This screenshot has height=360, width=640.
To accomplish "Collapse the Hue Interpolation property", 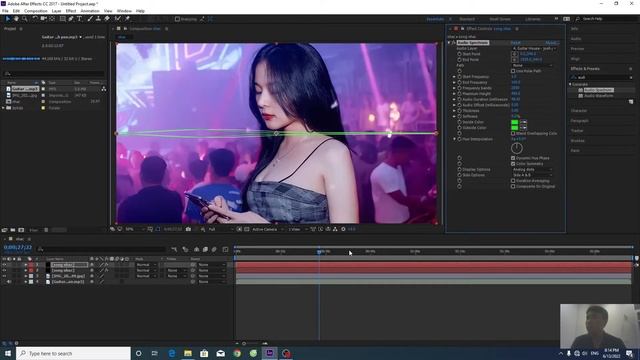I will point(454,139).
